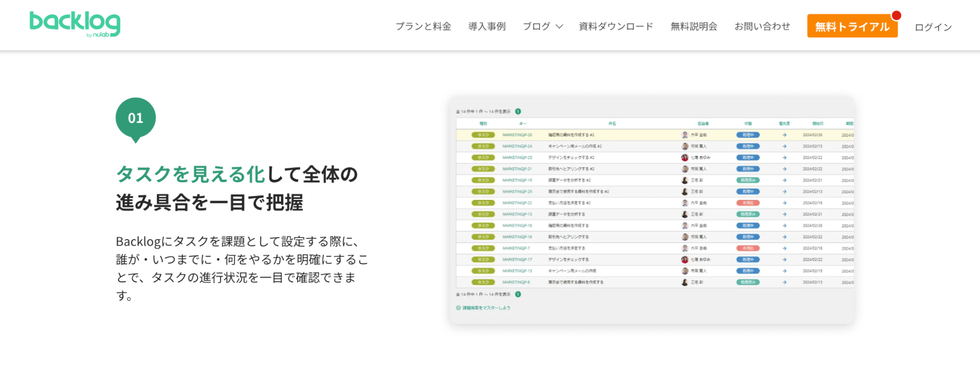Image resolution: width=980 pixels, height=366 pixels.
Task: Click assignee avatar in MARKETINGJP-24 row
Action: point(685,146)
